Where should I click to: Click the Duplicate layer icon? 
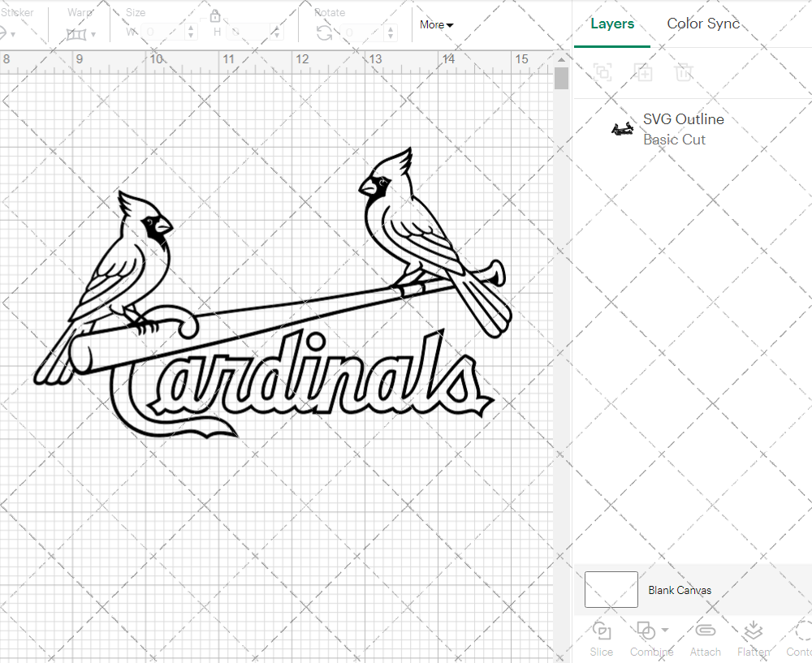pos(643,72)
